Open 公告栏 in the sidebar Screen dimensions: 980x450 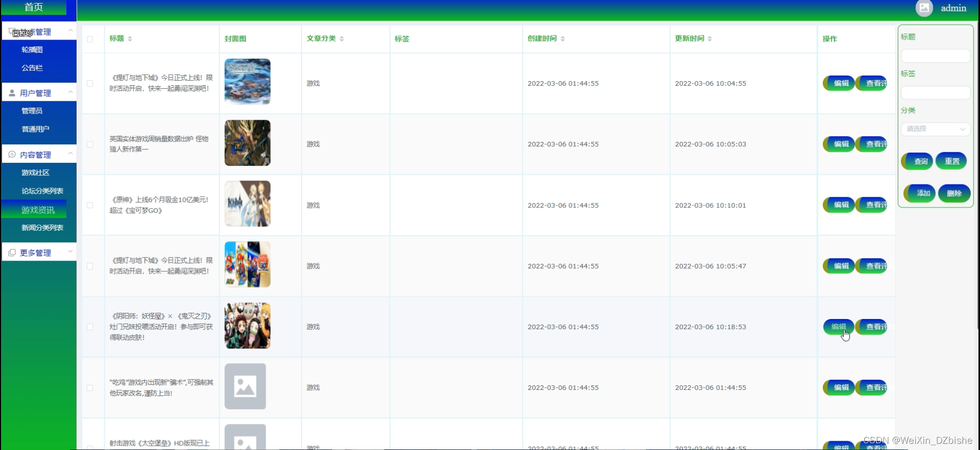tap(32, 68)
